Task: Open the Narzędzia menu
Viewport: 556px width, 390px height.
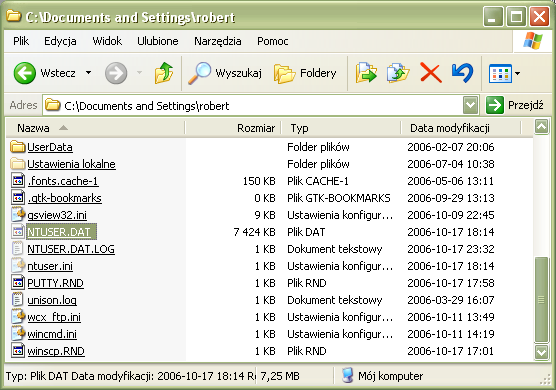Action: pyautogui.click(x=217, y=41)
